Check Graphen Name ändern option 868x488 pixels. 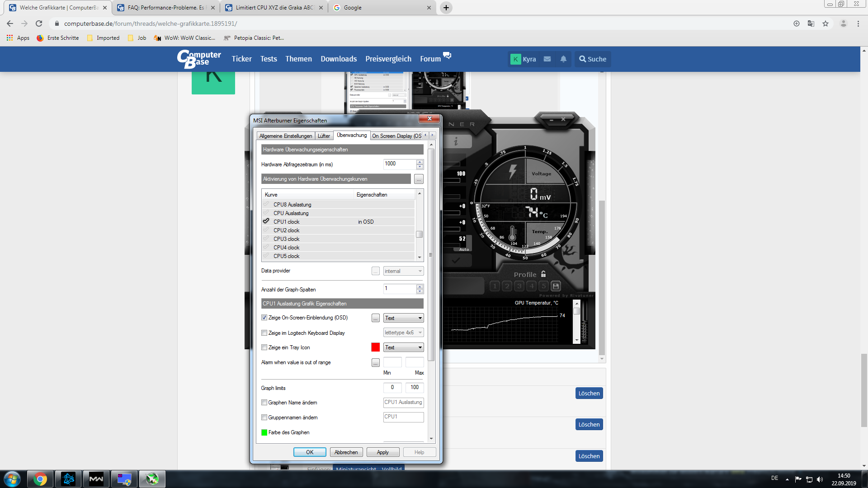(264, 403)
